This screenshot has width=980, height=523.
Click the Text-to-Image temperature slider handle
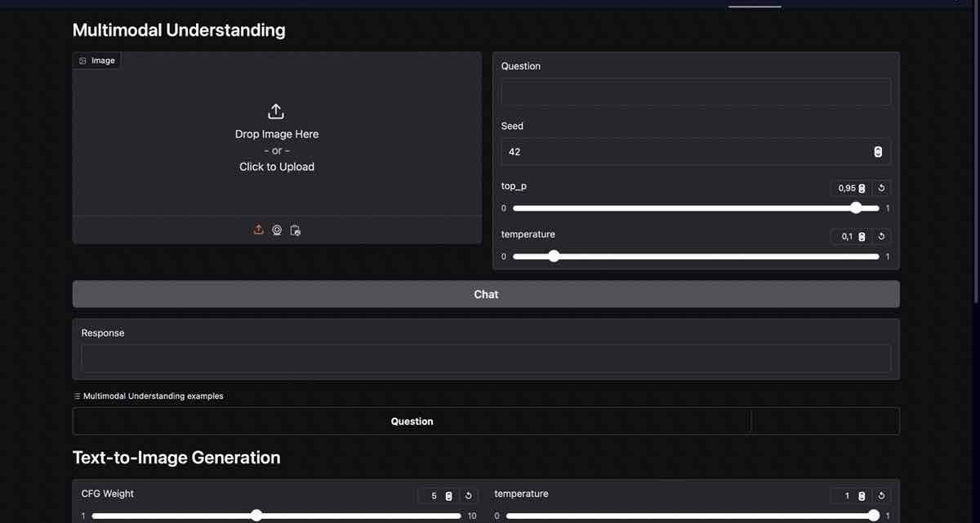(x=873, y=515)
